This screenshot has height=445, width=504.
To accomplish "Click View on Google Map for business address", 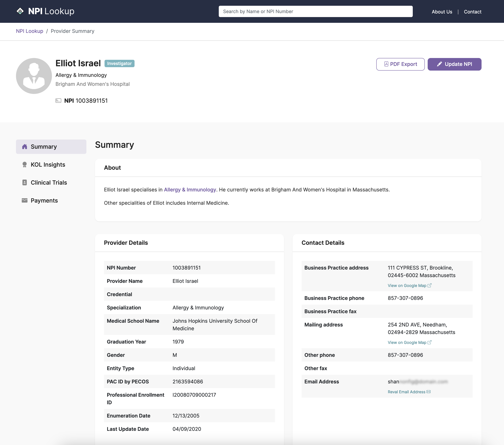I will (407, 286).
